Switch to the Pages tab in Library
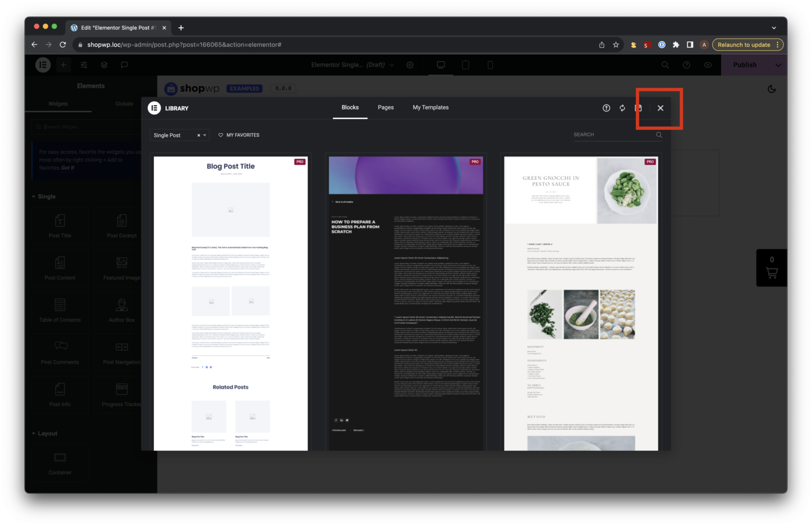The width and height of the screenshot is (812, 526). [x=385, y=107]
